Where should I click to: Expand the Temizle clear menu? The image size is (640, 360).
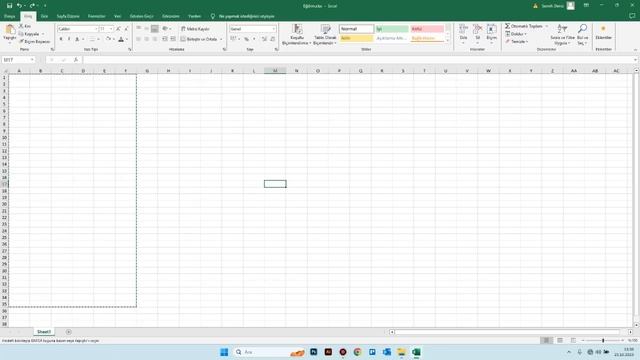point(517,42)
